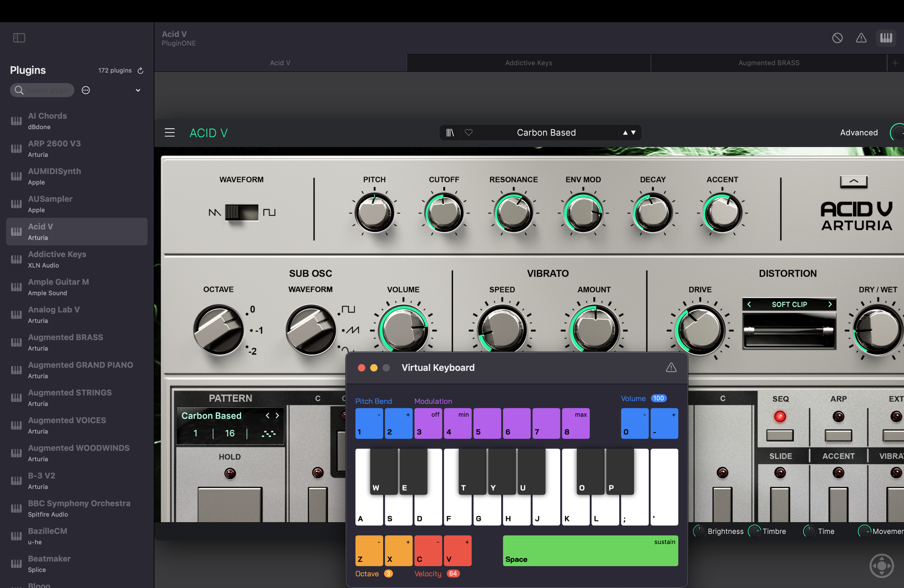The height and width of the screenshot is (588, 904).
Task: Click the pattern randomize dots icon
Action: [268, 433]
